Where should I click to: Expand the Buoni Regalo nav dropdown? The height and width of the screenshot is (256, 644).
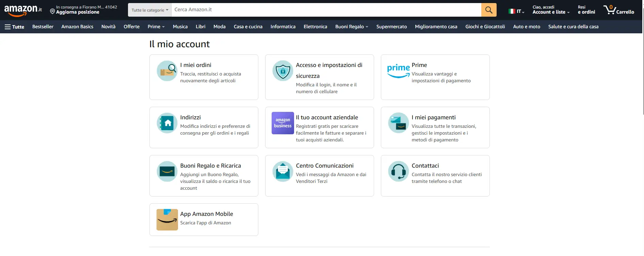tap(352, 27)
